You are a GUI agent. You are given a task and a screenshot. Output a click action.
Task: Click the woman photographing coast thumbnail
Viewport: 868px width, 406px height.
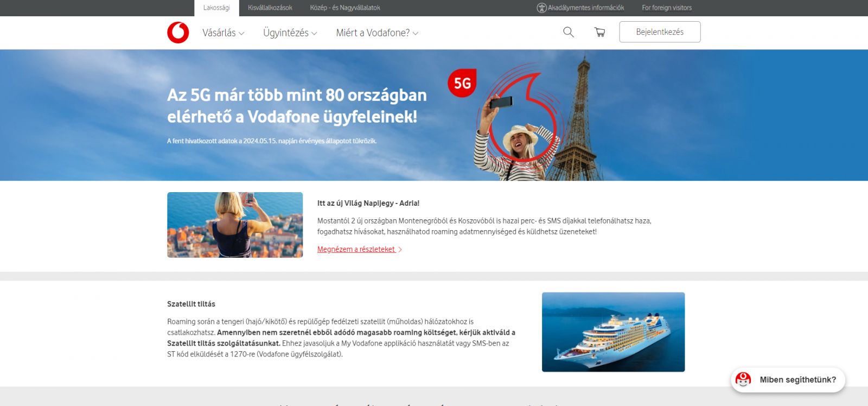click(235, 225)
